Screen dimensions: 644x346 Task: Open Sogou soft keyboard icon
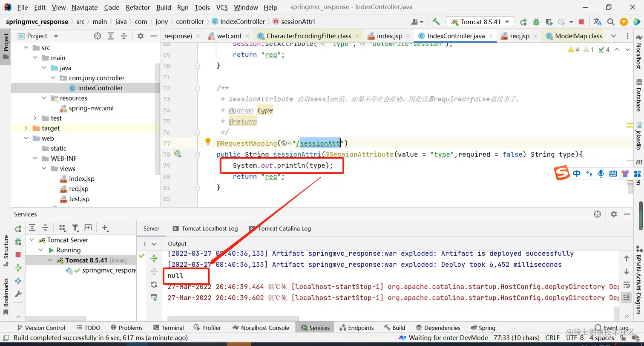(613, 173)
